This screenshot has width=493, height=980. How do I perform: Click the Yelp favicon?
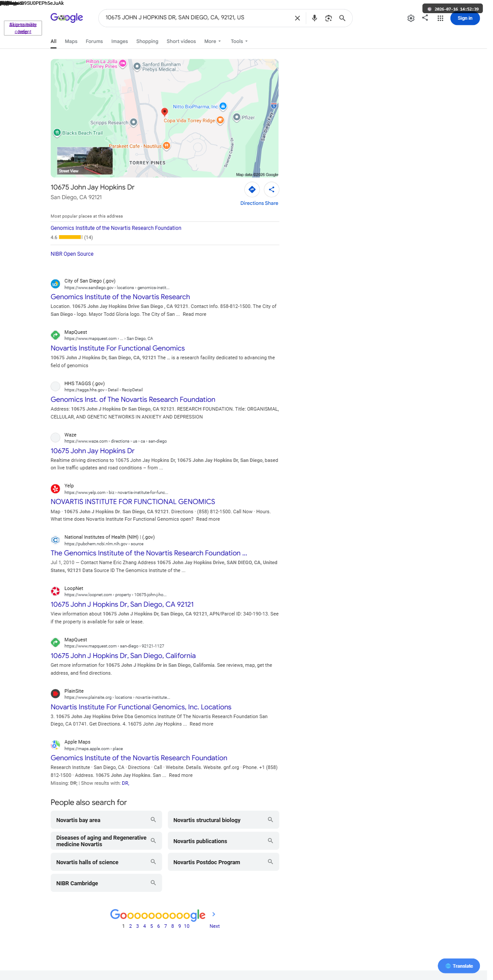tap(55, 489)
